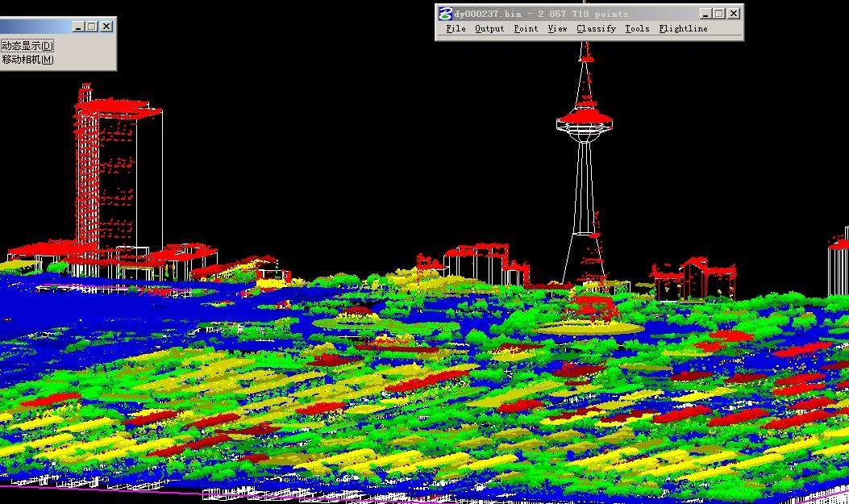849x504 pixels.
Task: Open the File menu
Action: pos(456,28)
